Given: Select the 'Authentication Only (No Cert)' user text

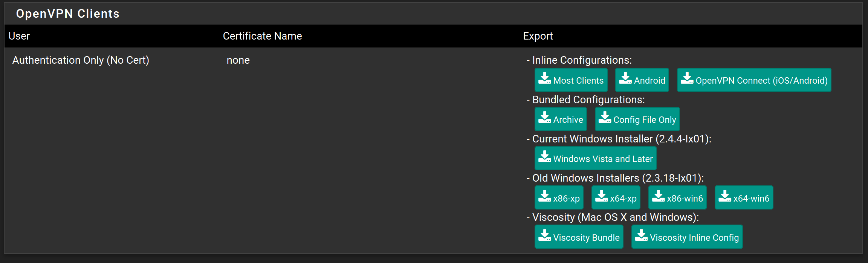Looking at the screenshot, I should point(81,60).
